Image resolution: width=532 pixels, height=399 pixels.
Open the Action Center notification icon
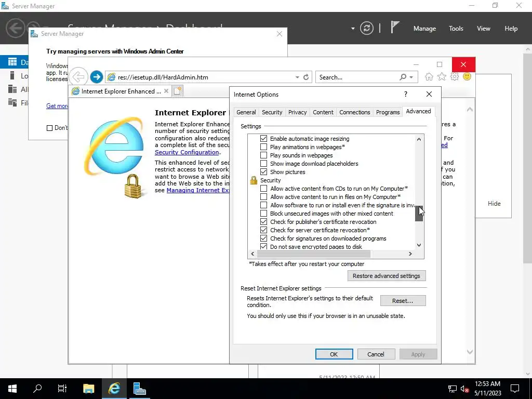[515, 389]
